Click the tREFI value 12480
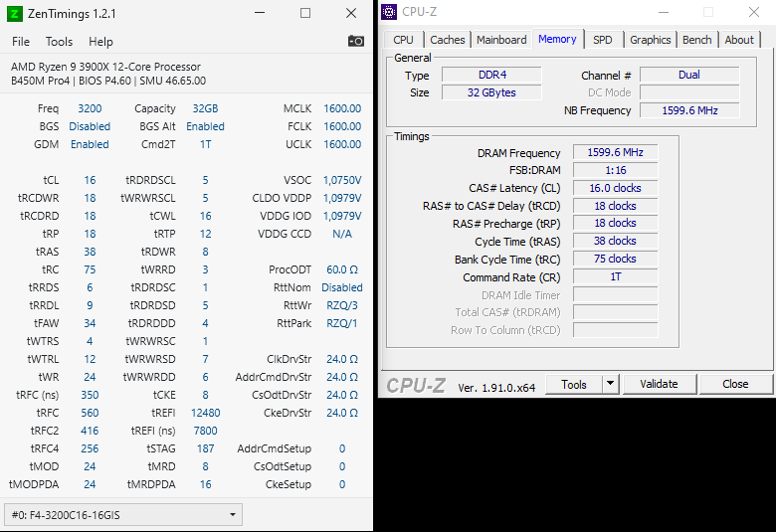The width and height of the screenshot is (776, 532). point(205,413)
